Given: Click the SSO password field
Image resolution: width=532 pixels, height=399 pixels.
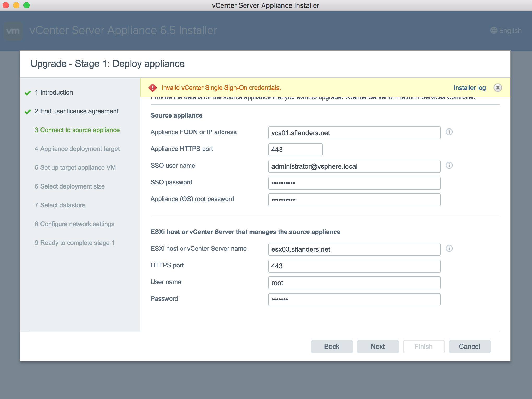Looking at the screenshot, I should click(x=354, y=183).
